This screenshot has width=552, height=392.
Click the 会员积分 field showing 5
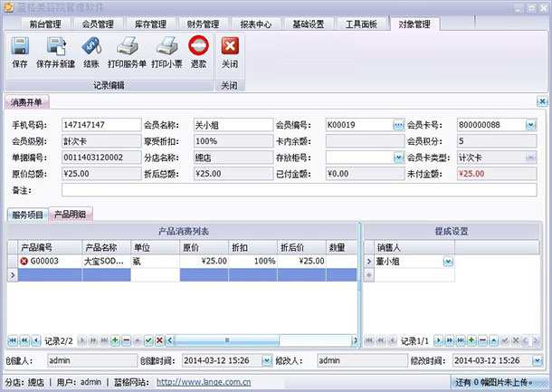(497, 141)
